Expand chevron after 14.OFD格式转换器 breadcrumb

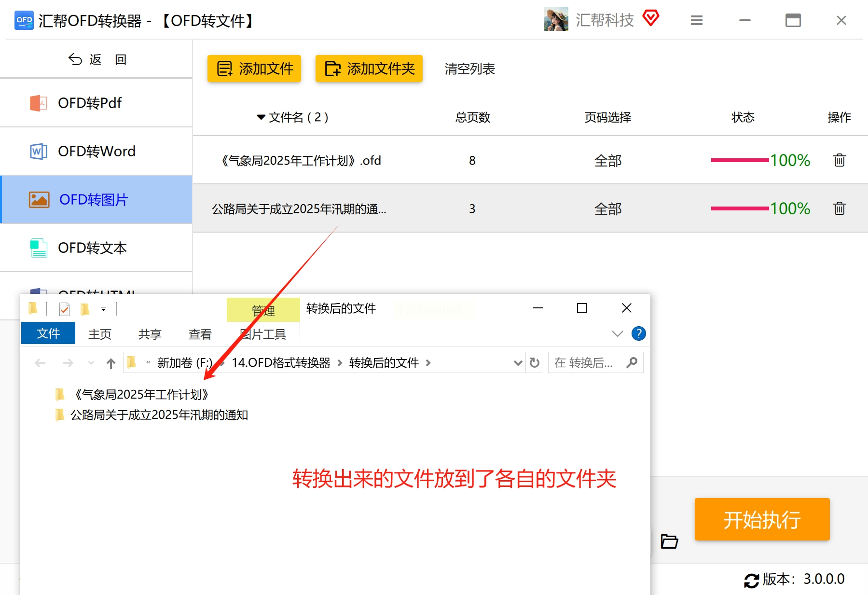[340, 363]
